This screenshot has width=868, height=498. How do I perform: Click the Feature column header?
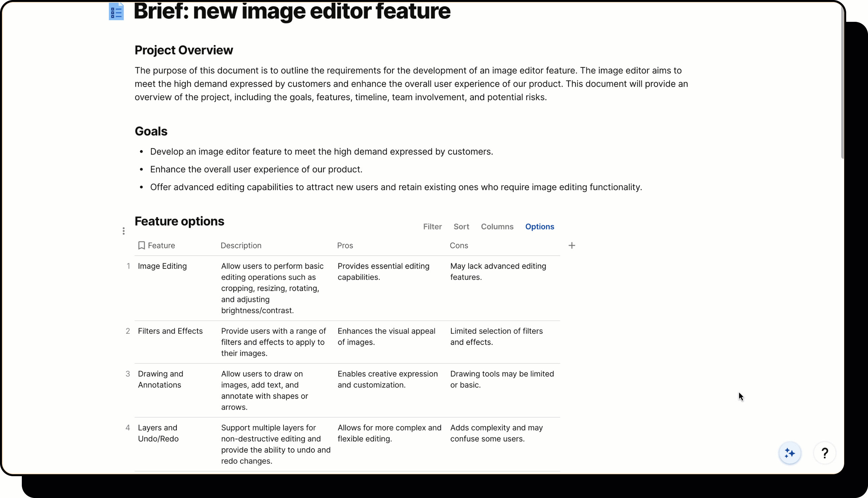pyautogui.click(x=161, y=246)
